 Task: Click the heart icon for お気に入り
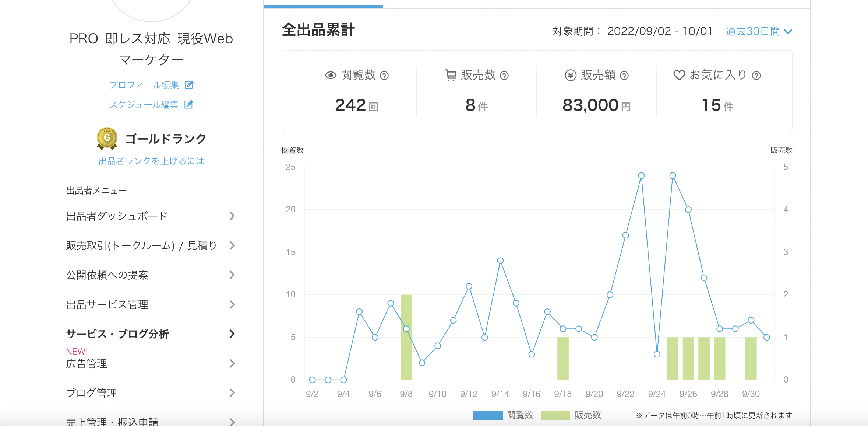[x=679, y=75]
